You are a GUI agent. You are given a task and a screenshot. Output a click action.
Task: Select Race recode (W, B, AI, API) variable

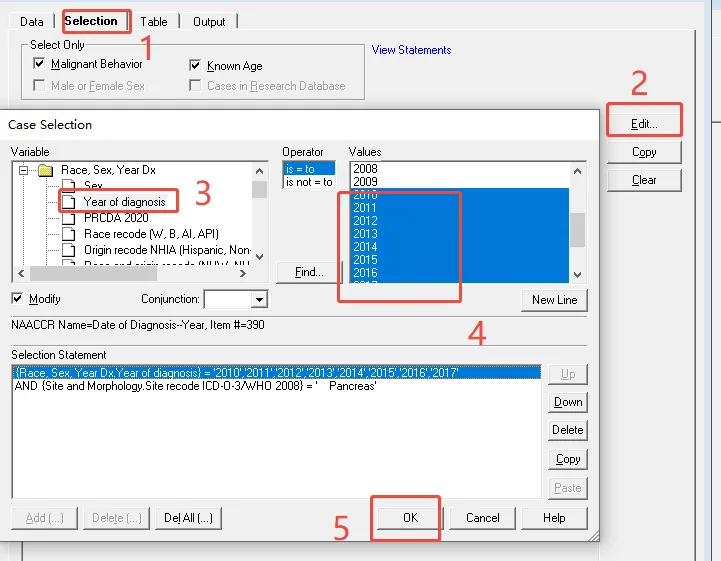[x=151, y=234]
